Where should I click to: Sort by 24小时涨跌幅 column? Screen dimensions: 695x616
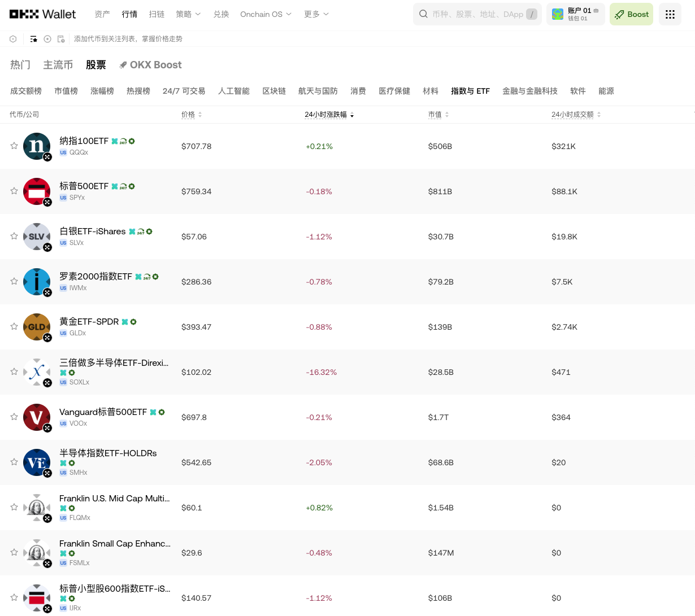(329, 115)
